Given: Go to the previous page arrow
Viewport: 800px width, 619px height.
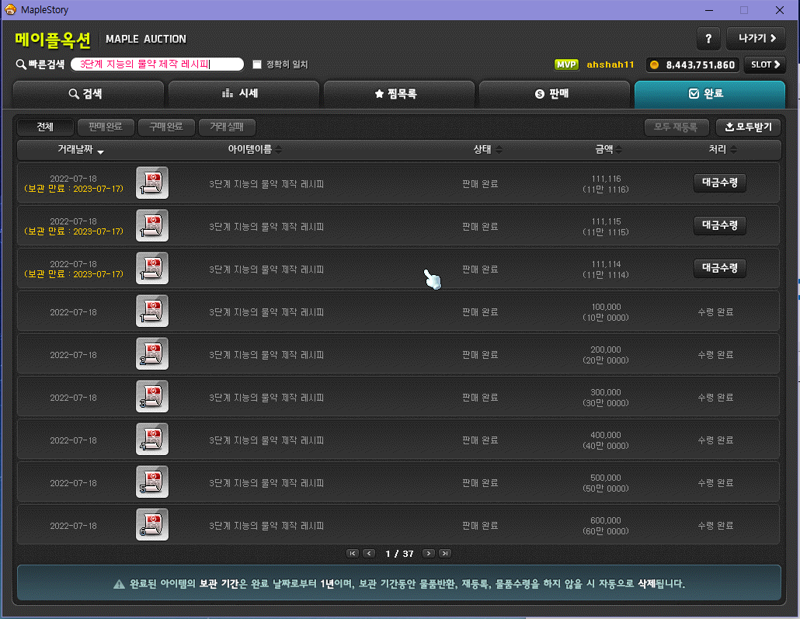Looking at the screenshot, I should pyautogui.click(x=369, y=553).
